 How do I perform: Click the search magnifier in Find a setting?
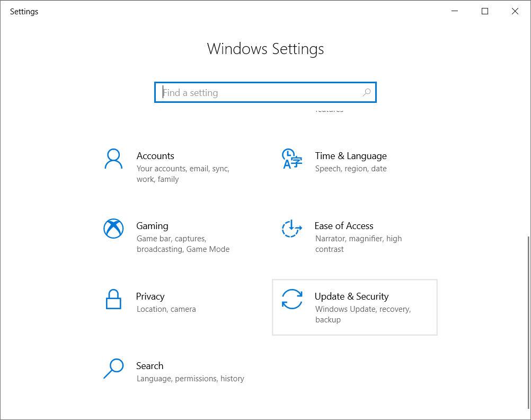(366, 92)
